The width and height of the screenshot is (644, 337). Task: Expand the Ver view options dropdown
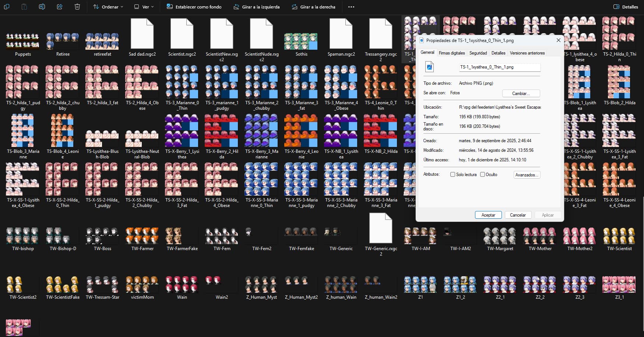coord(144,7)
